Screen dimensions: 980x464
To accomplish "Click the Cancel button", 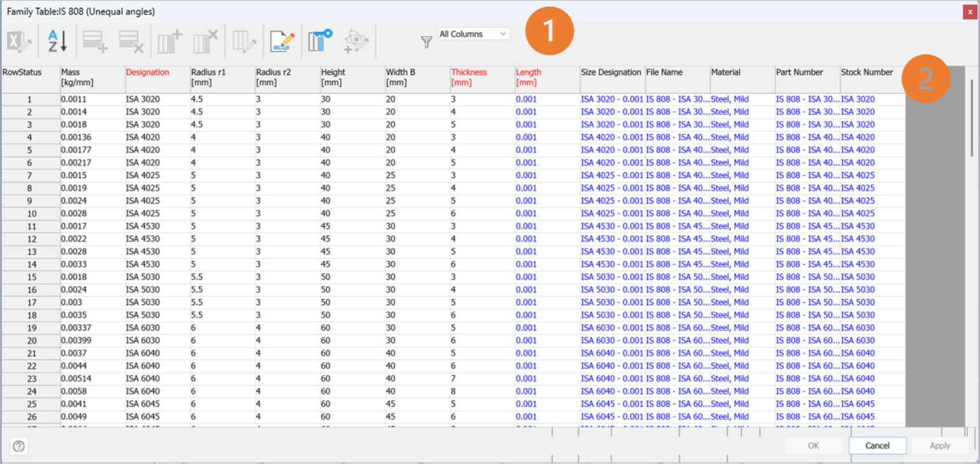I will (x=877, y=445).
